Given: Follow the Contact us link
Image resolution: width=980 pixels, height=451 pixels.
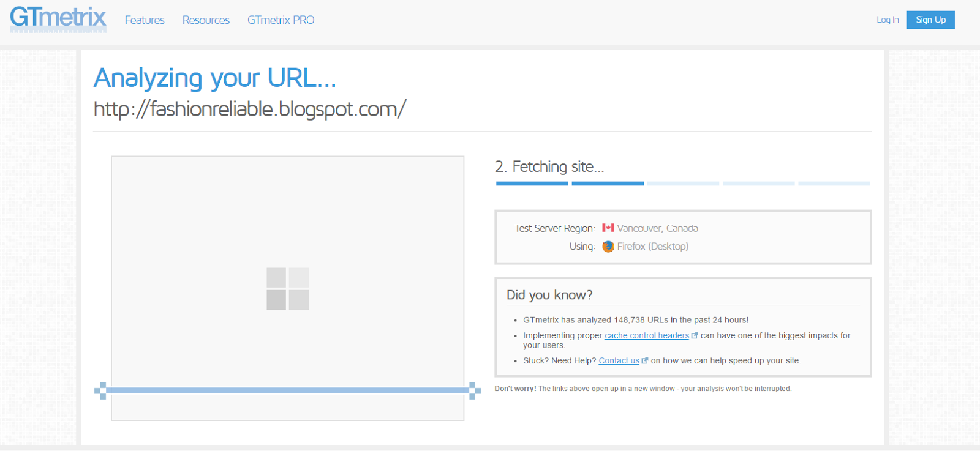Looking at the screenshot, I should pos(619,360).
